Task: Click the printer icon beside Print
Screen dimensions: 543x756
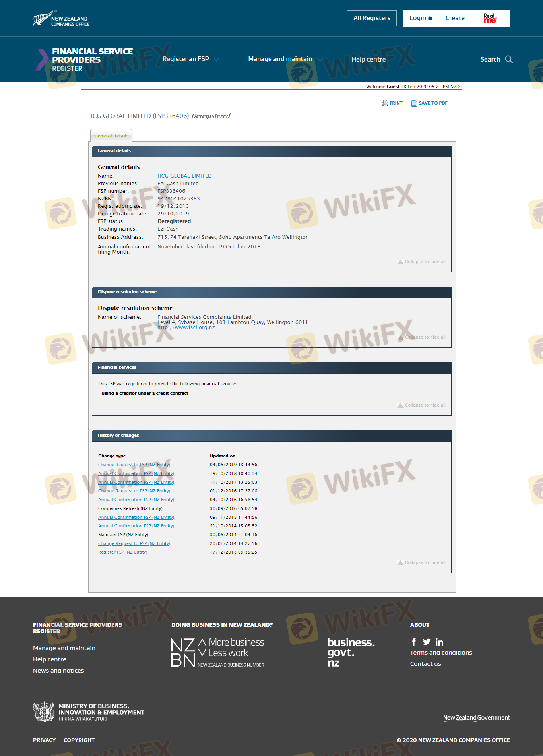Action: 385,103
